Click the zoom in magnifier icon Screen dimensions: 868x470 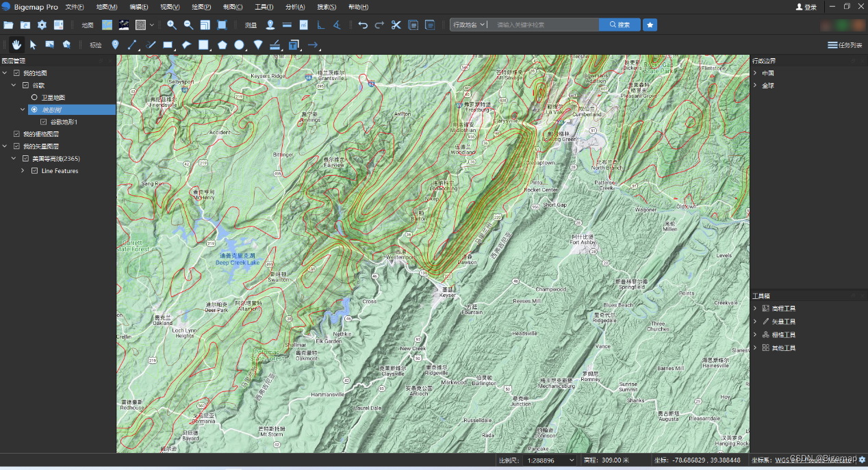(172, 25)
